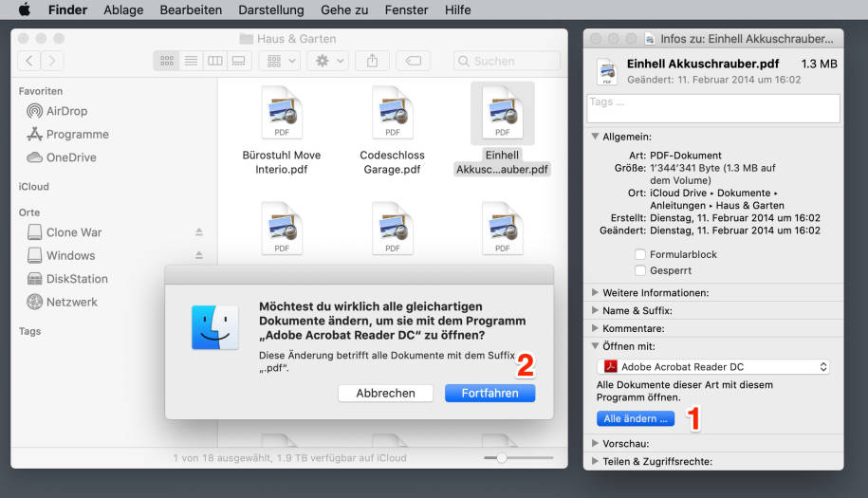Select OneDrive in the sidebar

pyautogui.click(x=62, y=157)
